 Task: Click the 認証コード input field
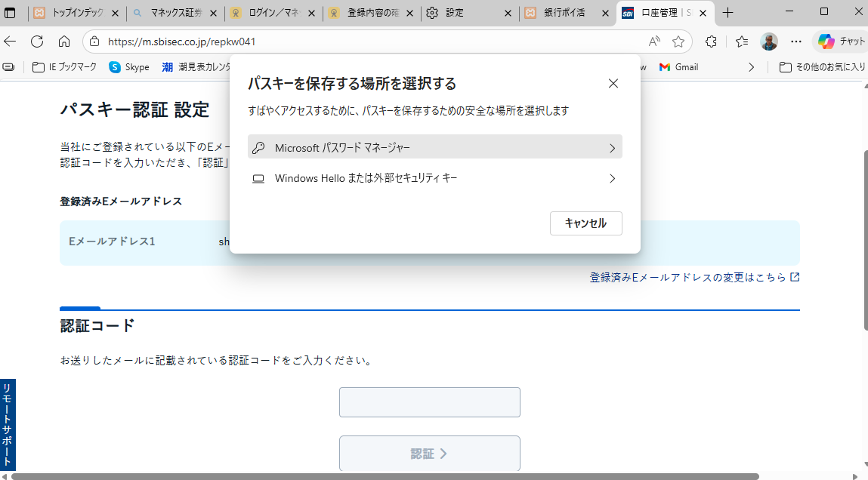pyautogui.click(x=429, y=402)
